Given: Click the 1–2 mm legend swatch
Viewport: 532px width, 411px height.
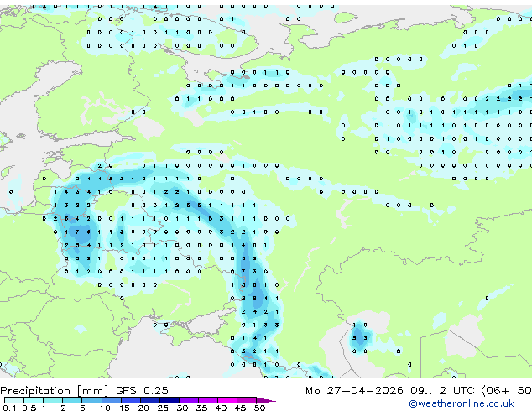Looking at the screenshot, I should point(53,400).
